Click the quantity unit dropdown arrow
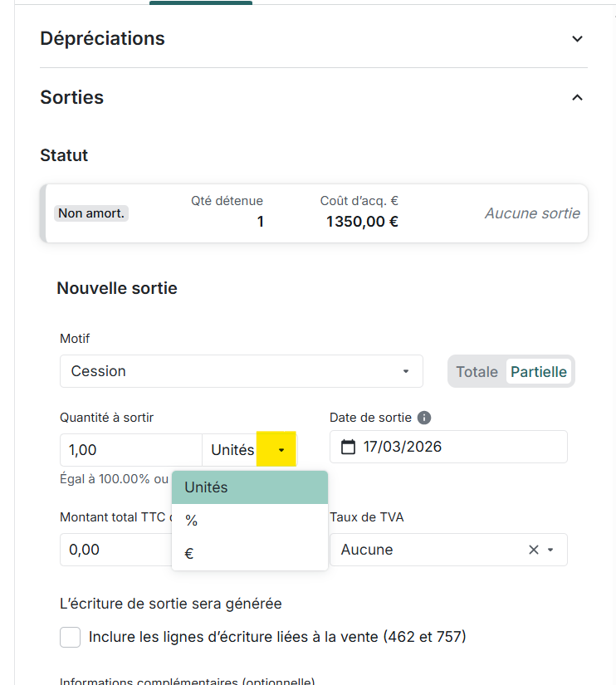Viewport: 616px width, 685px height. coord(281,450)
